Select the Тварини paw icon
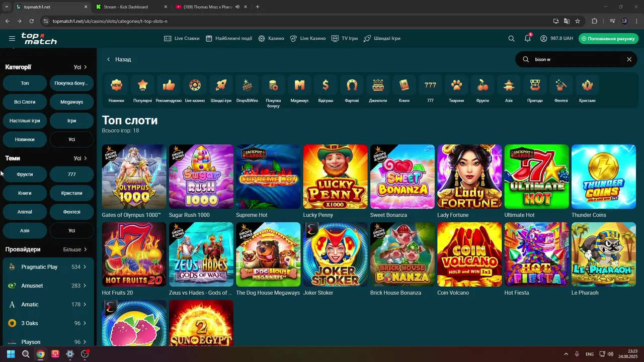Image resolution: width=644 pixels, height=362 pixels. coord(456,85)
